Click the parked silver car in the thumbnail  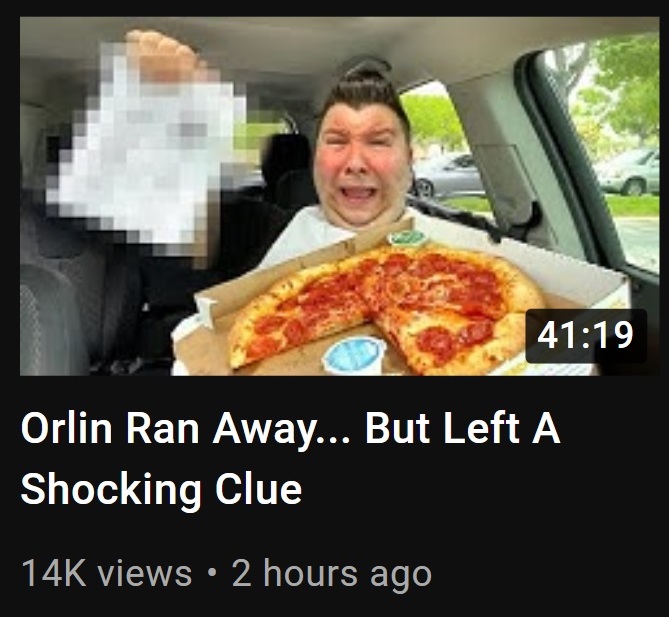pyautogui.click(x=448, y=175)
